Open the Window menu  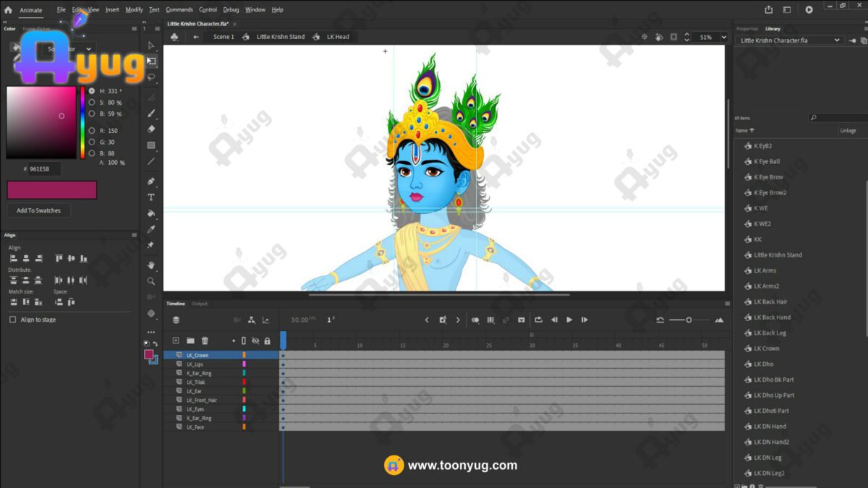click(255, 10)
